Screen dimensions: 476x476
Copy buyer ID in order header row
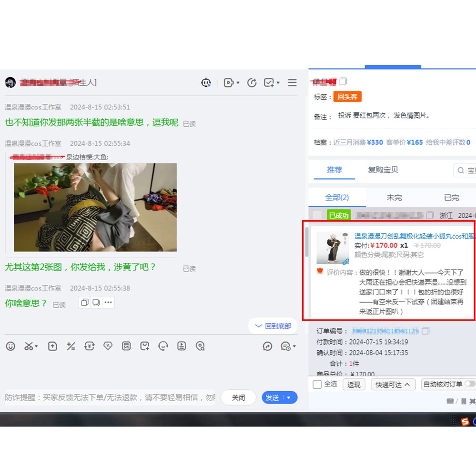tap(430, 215)
